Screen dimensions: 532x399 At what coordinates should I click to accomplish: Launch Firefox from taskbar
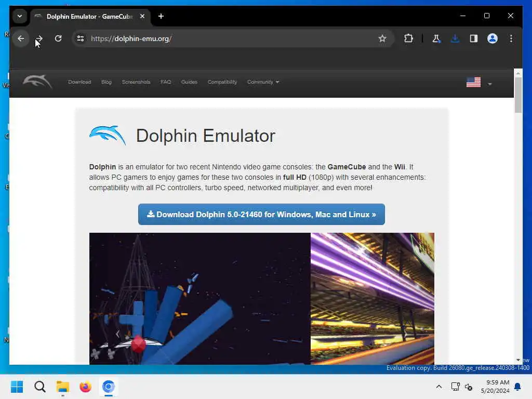tap(86, 387)
